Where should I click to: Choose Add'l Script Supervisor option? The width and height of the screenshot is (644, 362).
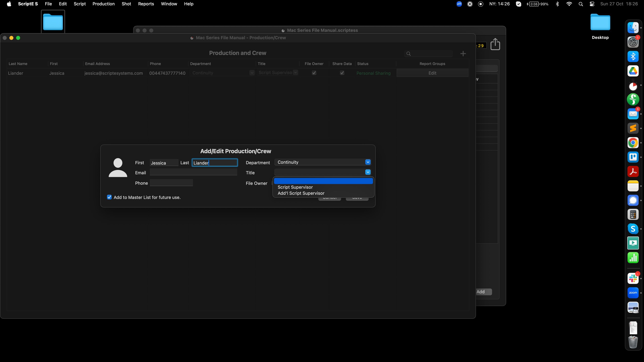tap(301, 193)
